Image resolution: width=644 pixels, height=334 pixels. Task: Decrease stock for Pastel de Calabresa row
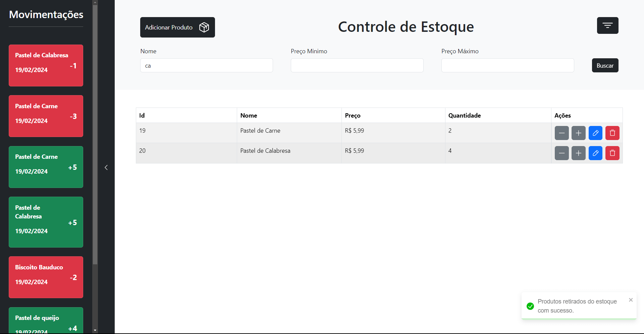561,153
